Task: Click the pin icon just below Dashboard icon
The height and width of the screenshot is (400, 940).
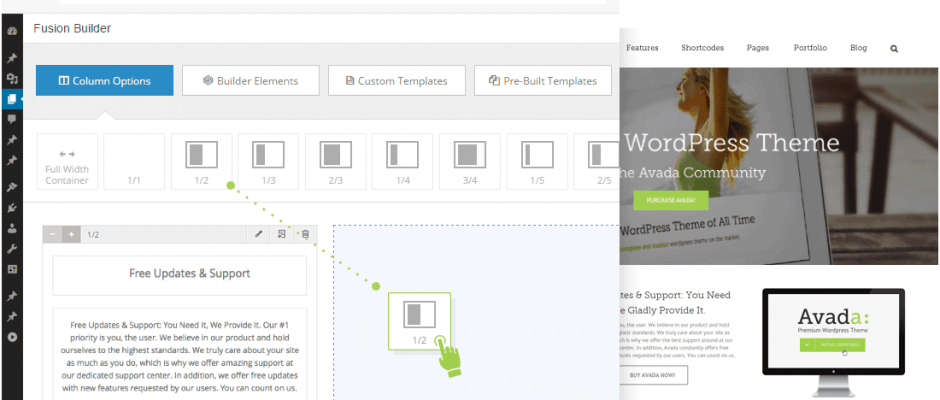Action: pyautogui.click(x=12, y=58)
